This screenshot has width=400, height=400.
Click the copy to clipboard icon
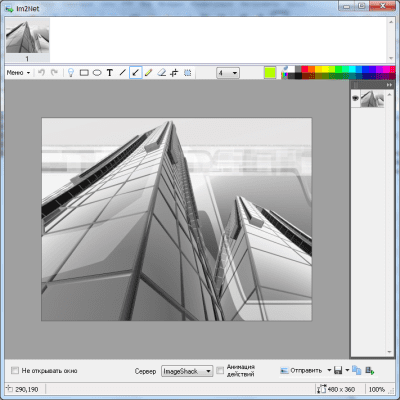[356, 370]
